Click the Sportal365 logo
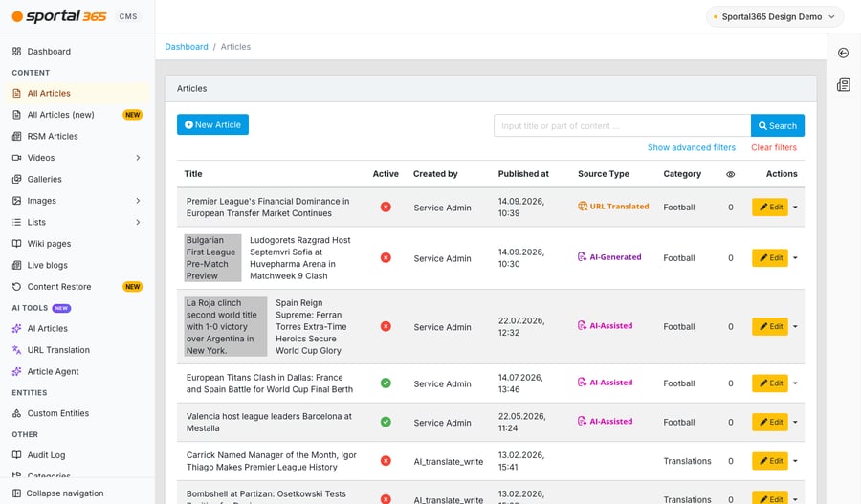Viewport: 861px width, 504px height. tap(59, 16)
